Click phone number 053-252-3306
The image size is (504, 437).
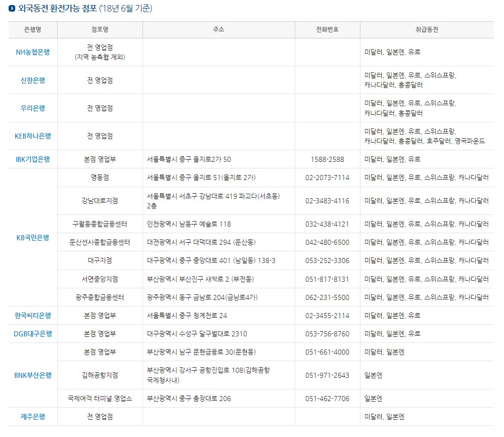(x=327, y=260)
